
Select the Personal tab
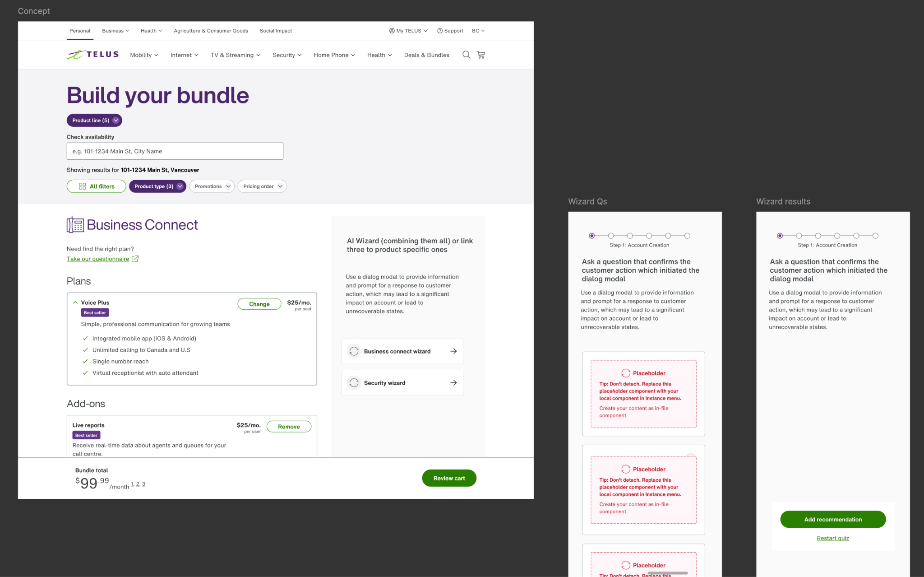click(80, 31)
